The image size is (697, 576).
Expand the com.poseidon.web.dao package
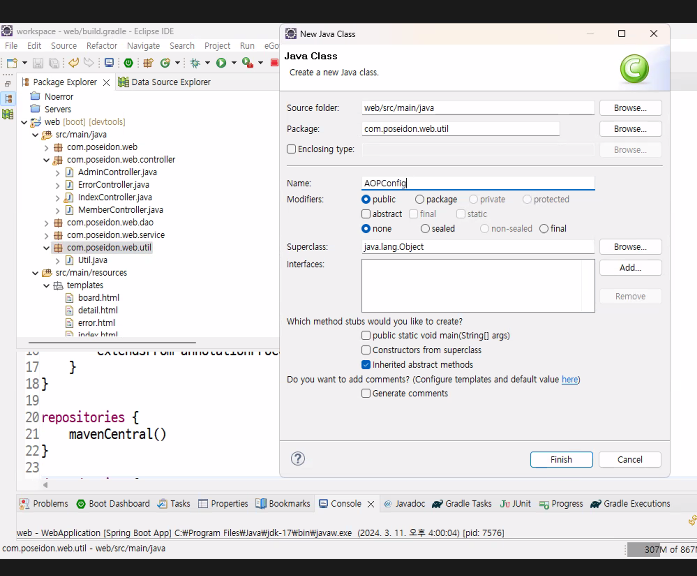tap(46, 223)
